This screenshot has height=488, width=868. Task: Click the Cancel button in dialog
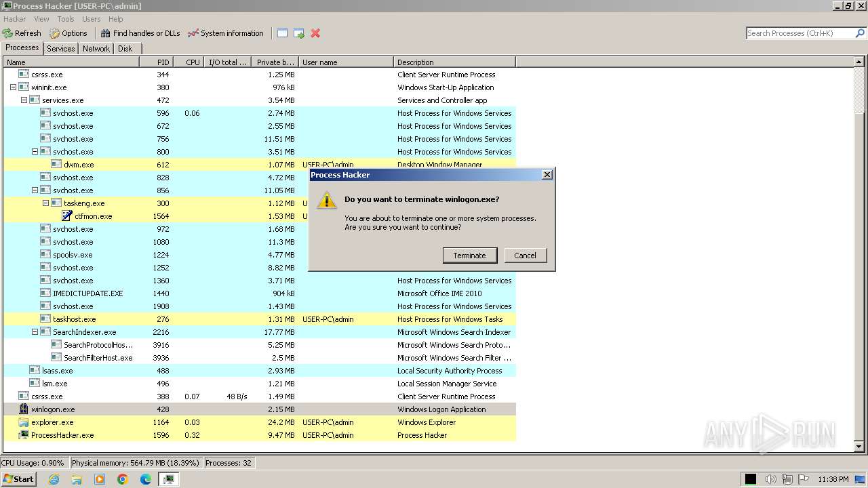(x=525, y=256)
